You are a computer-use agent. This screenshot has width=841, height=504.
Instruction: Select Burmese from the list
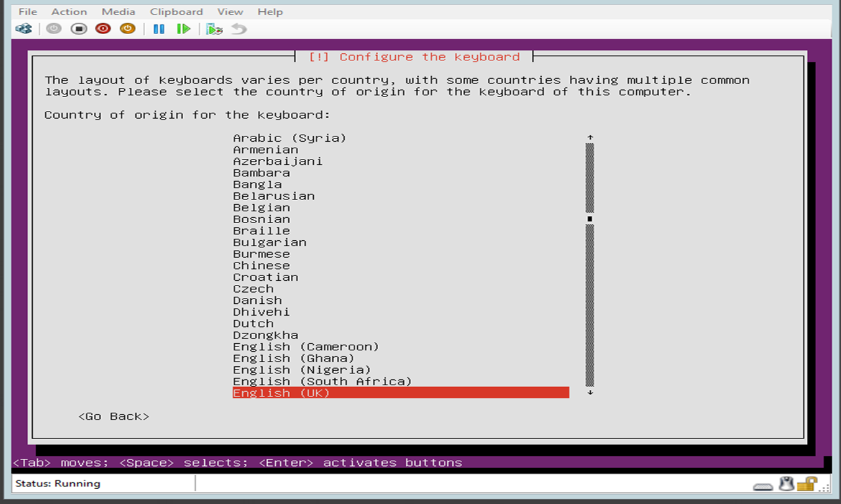401,254
